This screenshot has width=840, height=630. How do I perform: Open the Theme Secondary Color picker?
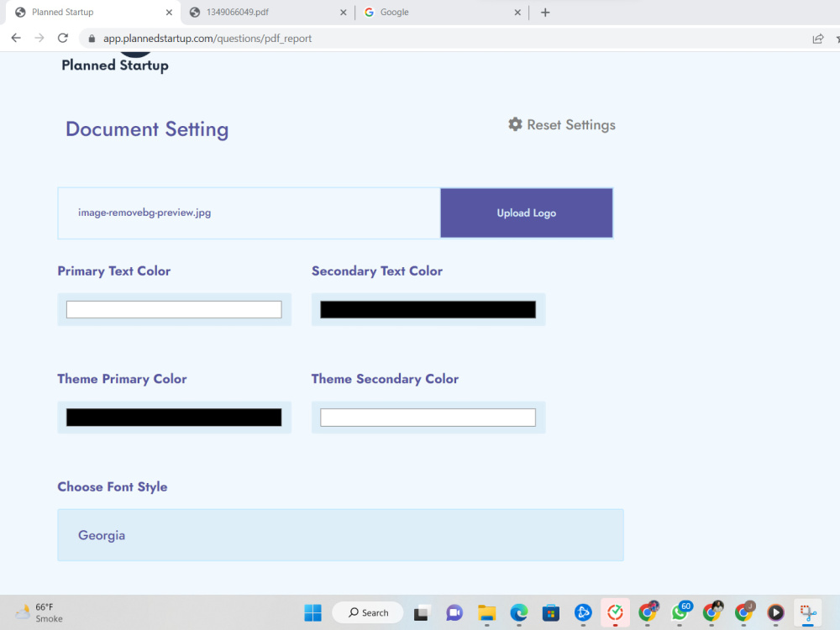pyautogui.click(x=428, y=417)
